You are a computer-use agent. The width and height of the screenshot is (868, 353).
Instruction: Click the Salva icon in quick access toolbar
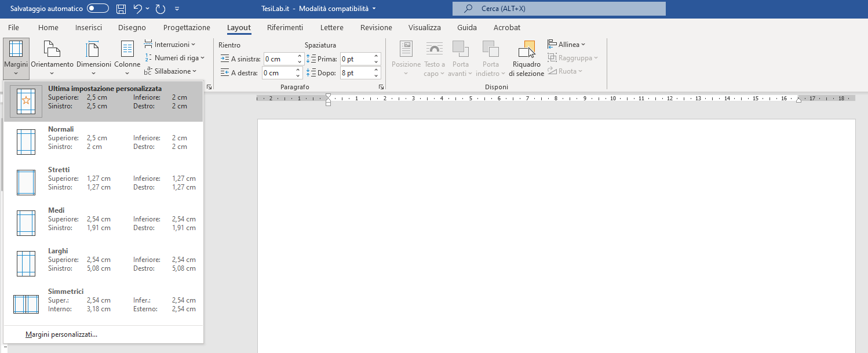[121, 8]
